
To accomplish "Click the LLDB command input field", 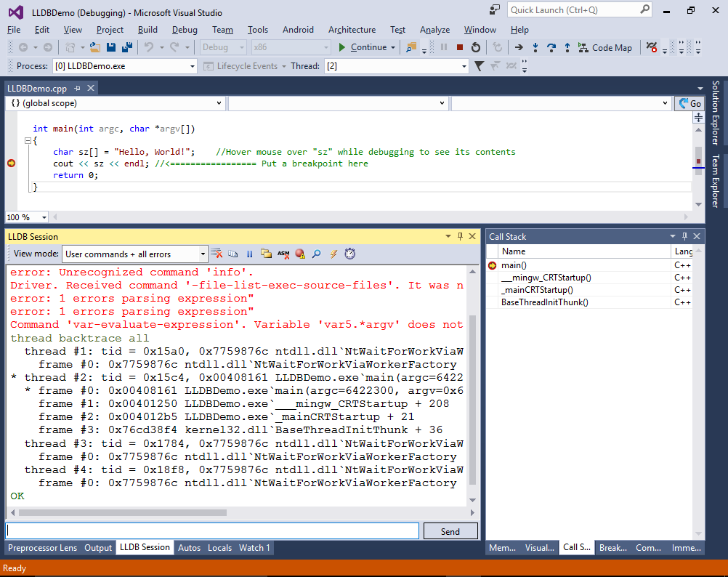I will pyautogui.click(x=212, y=531).
